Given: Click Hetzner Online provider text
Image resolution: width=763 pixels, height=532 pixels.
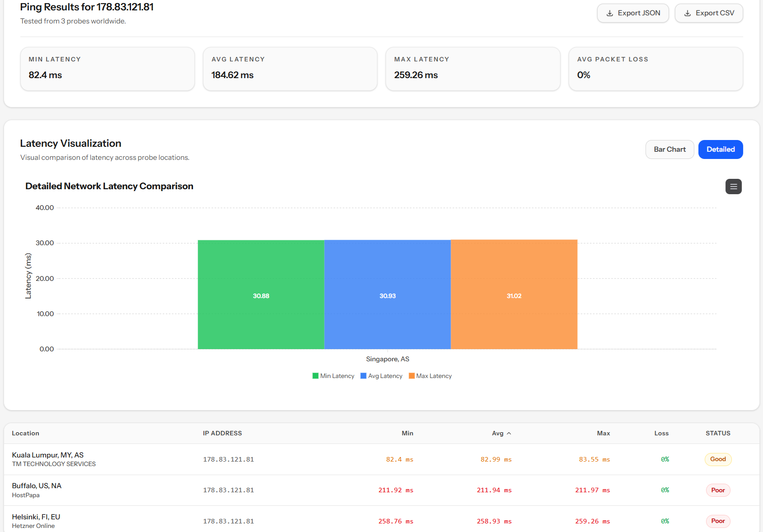Looking at the screenshot, I should point(33,526).
